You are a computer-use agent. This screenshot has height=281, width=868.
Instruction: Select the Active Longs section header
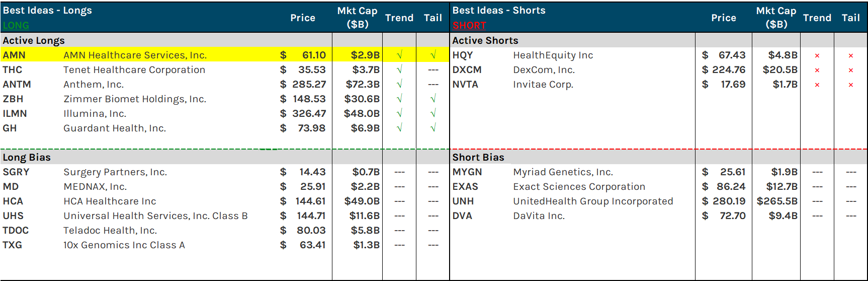pyautogui.click(x=34, y=40)
